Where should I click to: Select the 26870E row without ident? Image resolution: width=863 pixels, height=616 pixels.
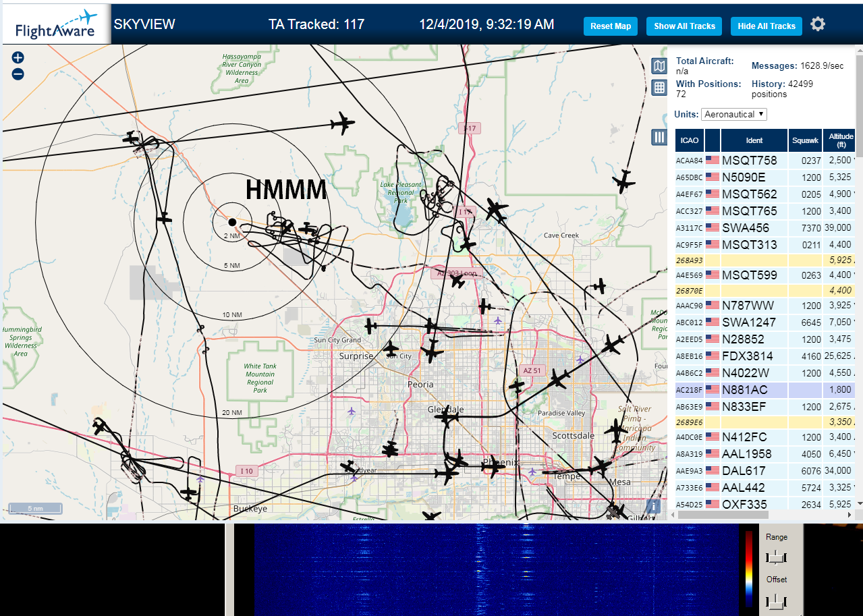tap(765, 290)
